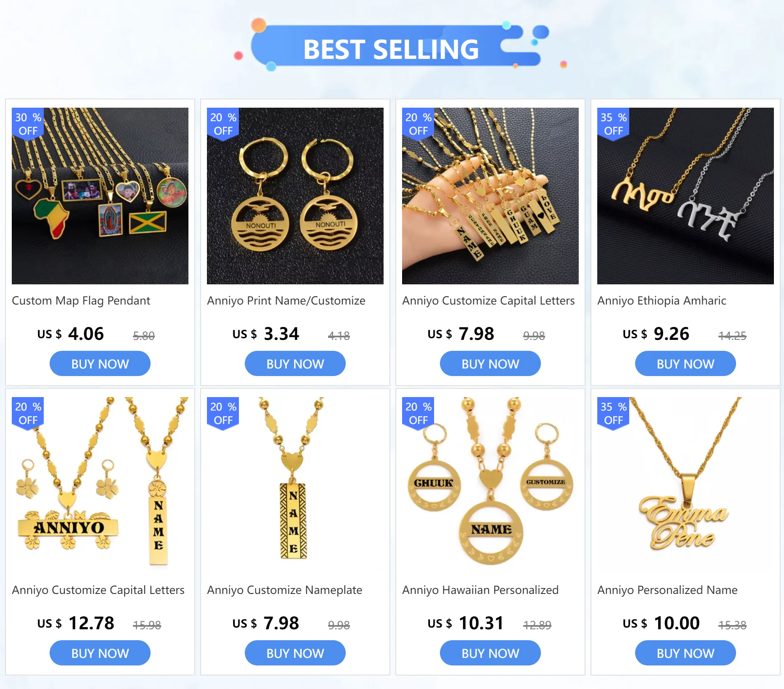Click the BEST SELLING banner header
The image size is (784, 689).
391,49
